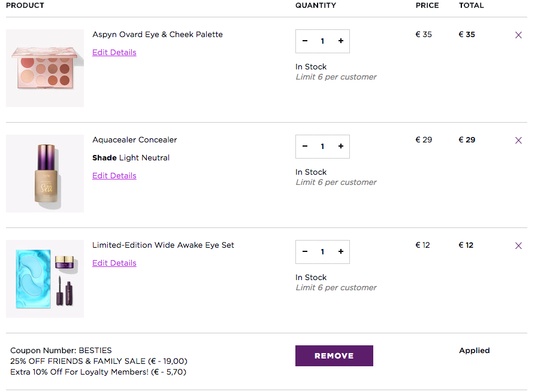Click the Aquacealer Concealer product name
This screenshot has height=392, width=559.
(135, 140)
